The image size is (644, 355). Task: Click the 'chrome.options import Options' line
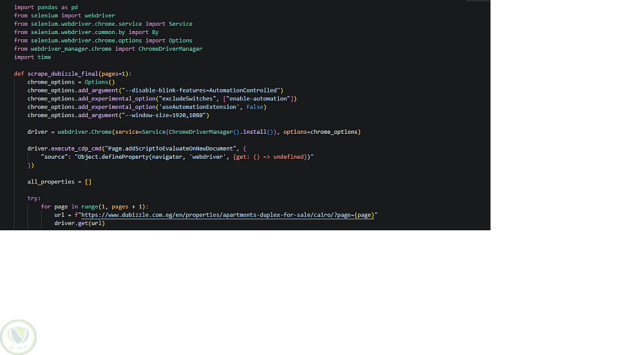[x=103, y=40]
